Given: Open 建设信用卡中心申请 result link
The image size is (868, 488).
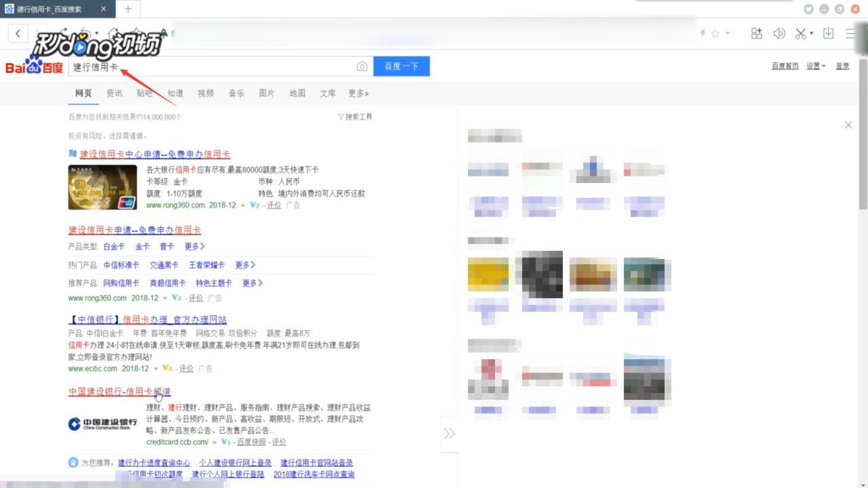Looking at the screenshot, I should click(155, 155).
